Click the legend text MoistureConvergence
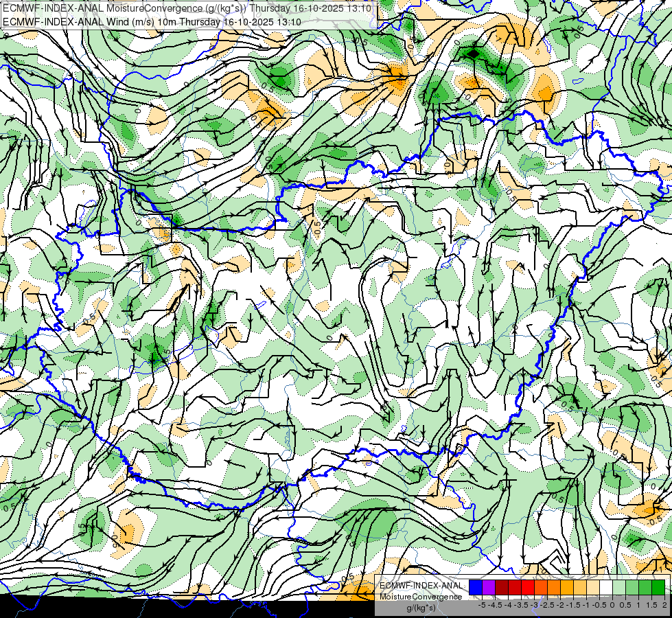 click(x=421, y=597)
